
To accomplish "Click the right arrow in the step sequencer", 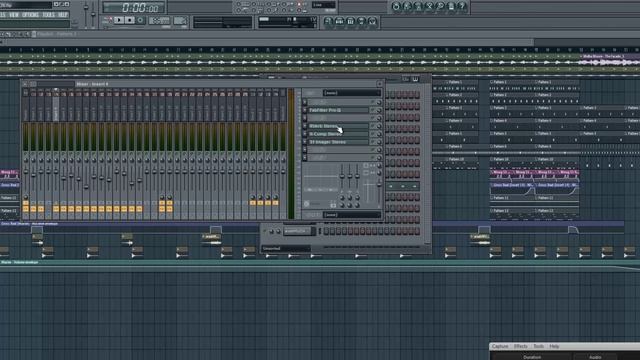I will click(414, 186).
